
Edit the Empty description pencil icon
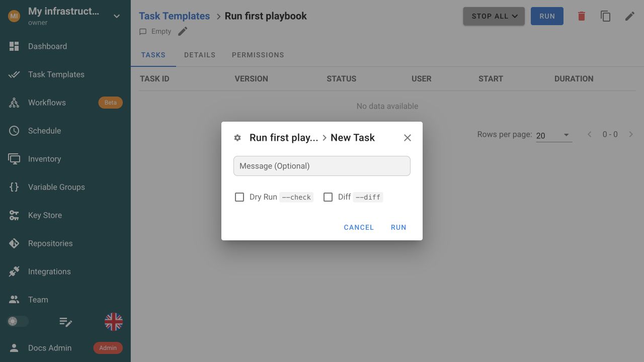[x=183, y=31]
